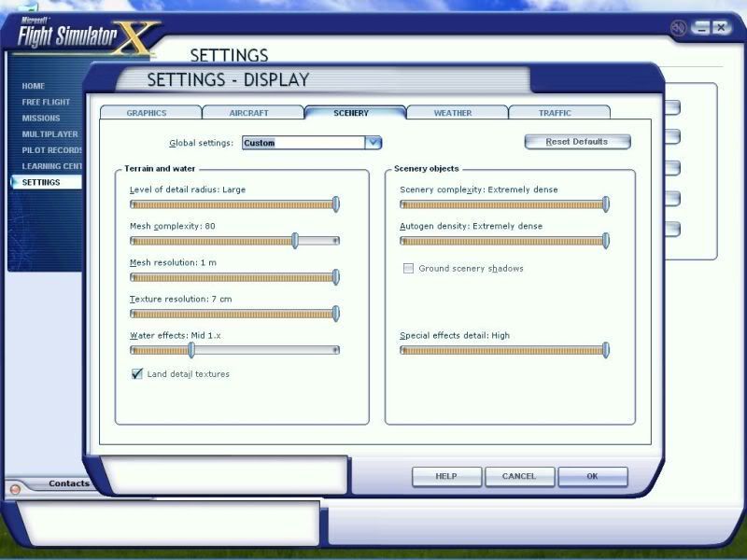Select the Weather tab
Image resolution: width=747 pixels, height=560 pixels.
pyautogui.click(x=453, y=113)
